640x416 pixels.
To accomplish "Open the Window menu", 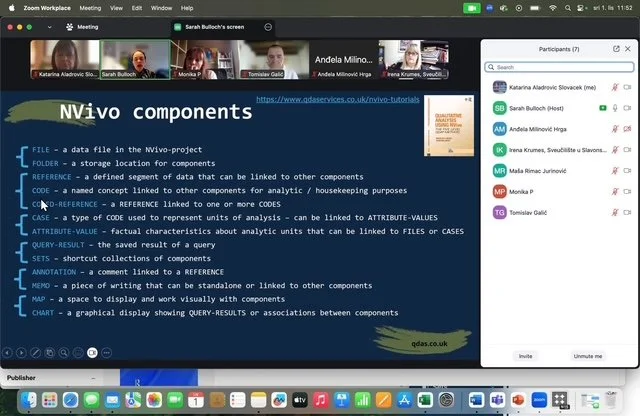I will point(161,8).
